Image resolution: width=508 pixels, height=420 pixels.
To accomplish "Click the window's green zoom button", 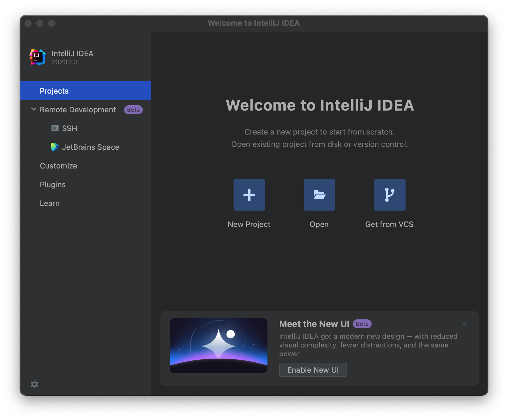I will click(x=52, y=23).
